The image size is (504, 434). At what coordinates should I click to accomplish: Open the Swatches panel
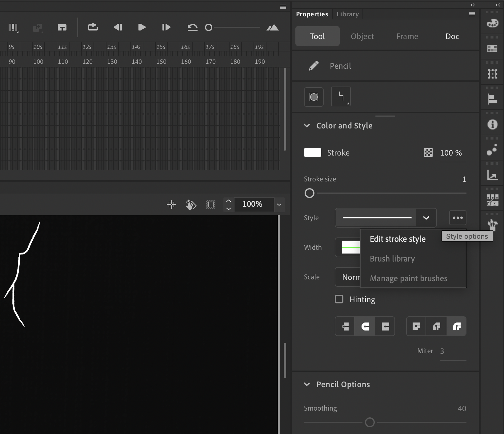tap(492, 48)
